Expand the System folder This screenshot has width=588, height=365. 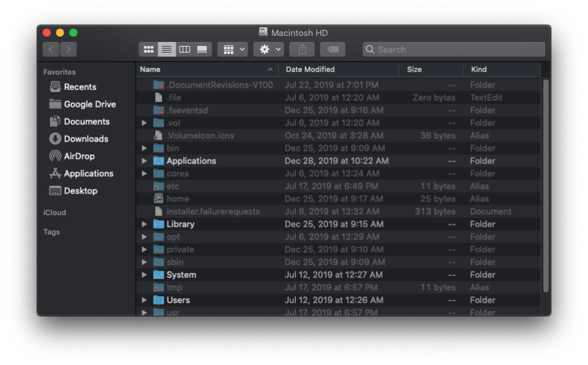(144, 275)
